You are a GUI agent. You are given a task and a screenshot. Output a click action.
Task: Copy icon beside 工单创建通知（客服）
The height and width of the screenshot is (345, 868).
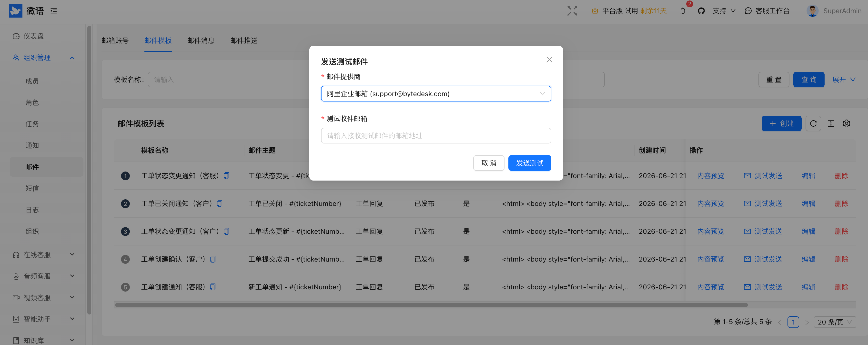pyautogui.click(x=213, y=287)
